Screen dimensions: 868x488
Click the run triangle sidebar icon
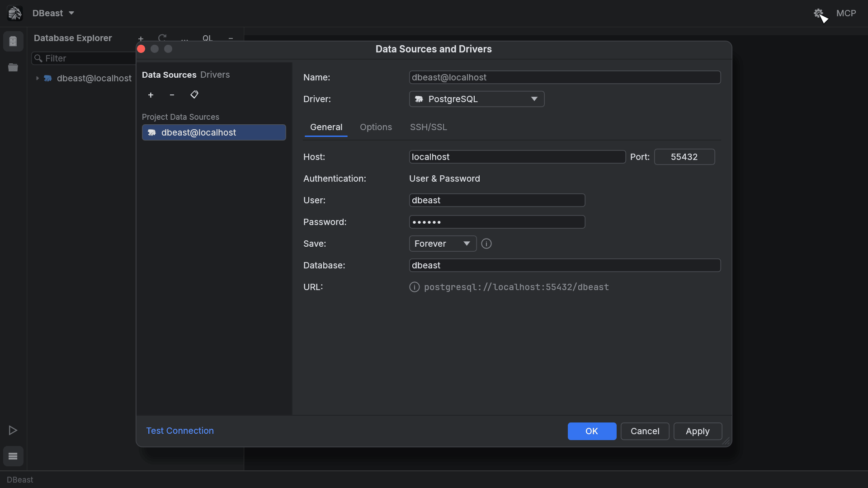[13, 430]
